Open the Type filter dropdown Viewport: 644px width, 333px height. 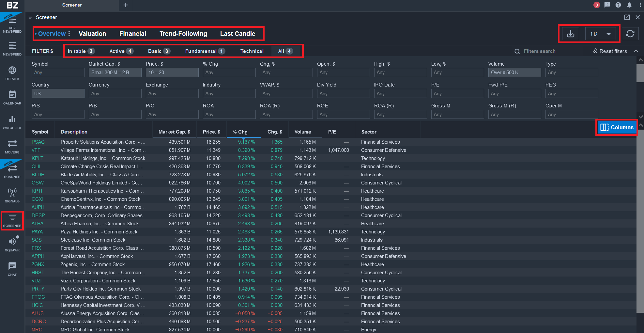coord(572,72)
